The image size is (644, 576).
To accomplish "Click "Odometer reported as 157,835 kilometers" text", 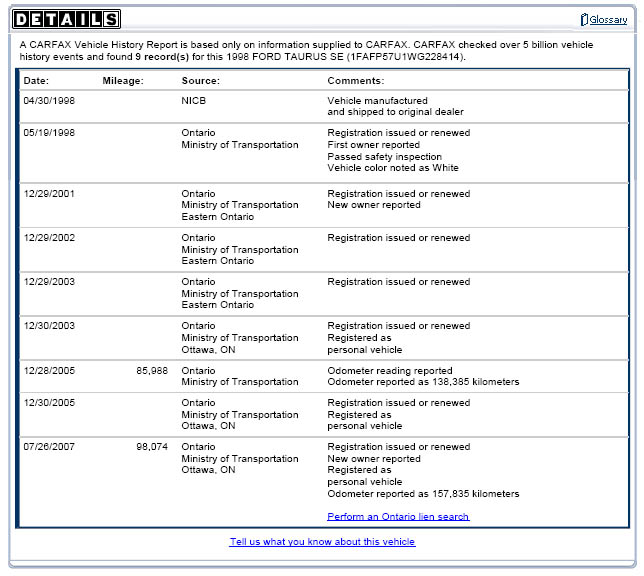I will click(423, 494).
